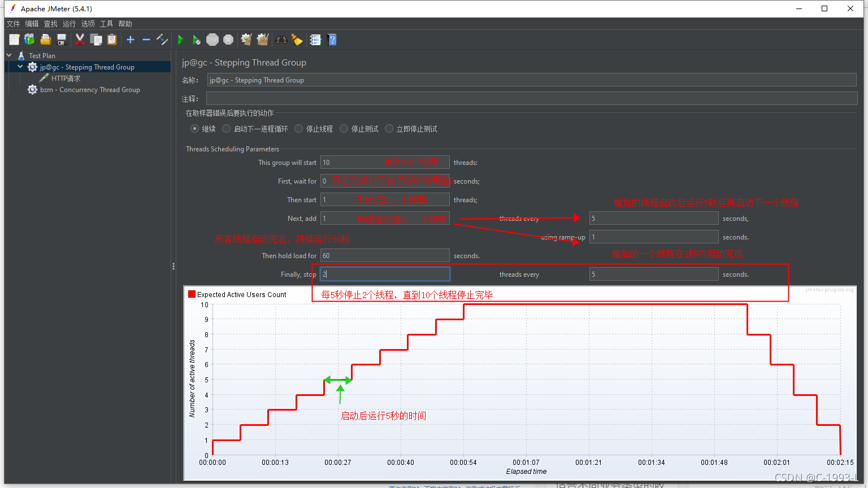The image size is (868, 488).
Task: Open help with blue question mark icon
Action: pos(332,40)
